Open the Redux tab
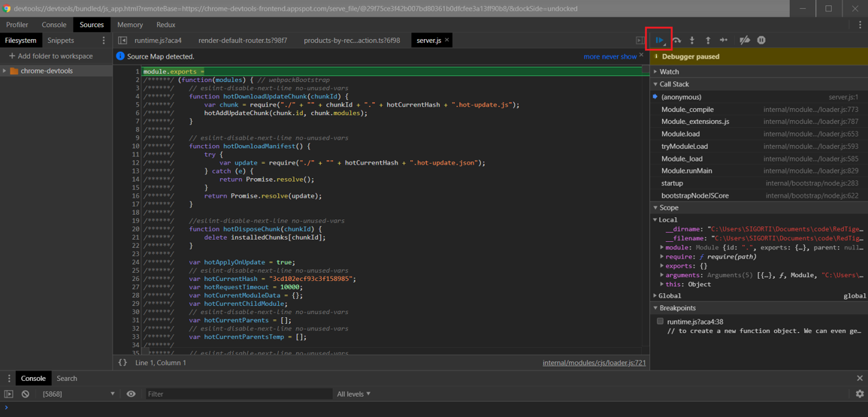This screenshot has height=417, width=868. tap(166, 24)
